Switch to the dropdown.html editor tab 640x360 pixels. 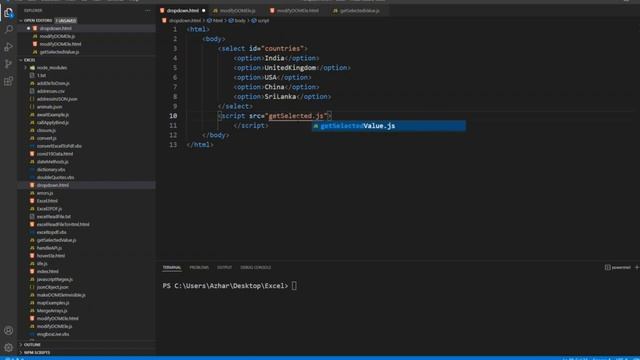coord(182,11)
